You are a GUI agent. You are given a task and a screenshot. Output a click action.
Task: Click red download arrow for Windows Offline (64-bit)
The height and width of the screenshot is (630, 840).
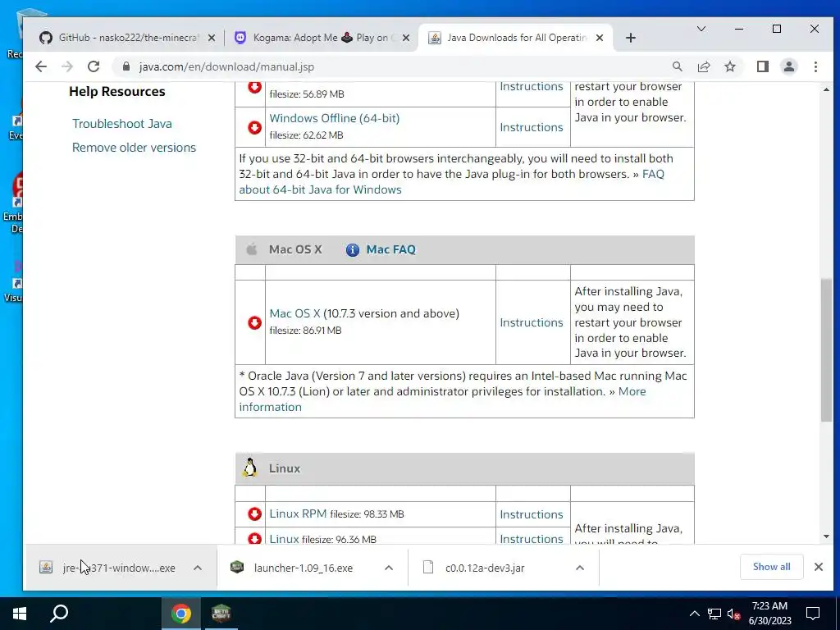pyautogui.click(x=254, y=127)
